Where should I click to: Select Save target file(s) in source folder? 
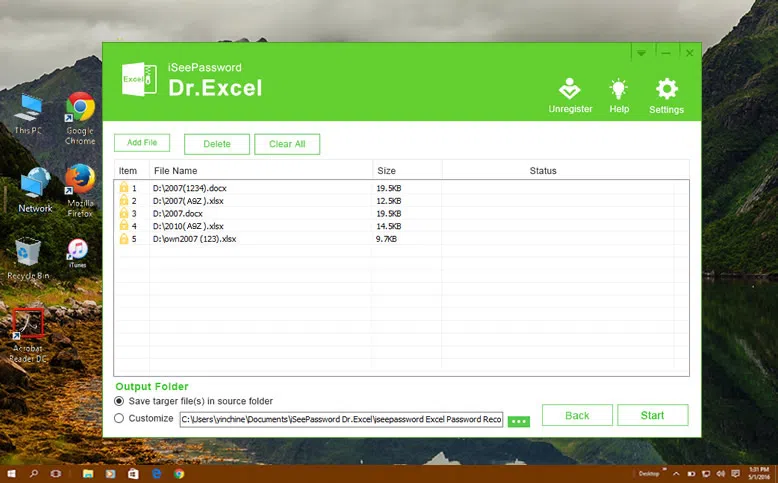(120, 401)
